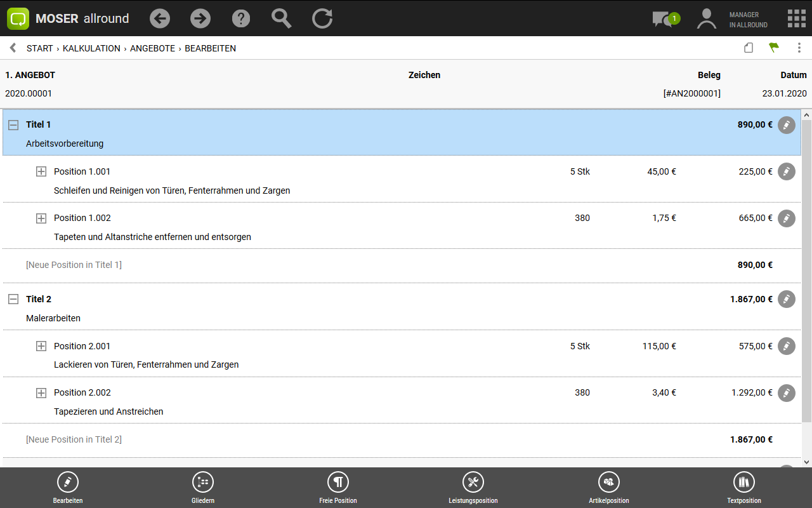Viewport: 812px width, 508px height.
Task: Click the refresh reload icon
Action: [322, 18]
